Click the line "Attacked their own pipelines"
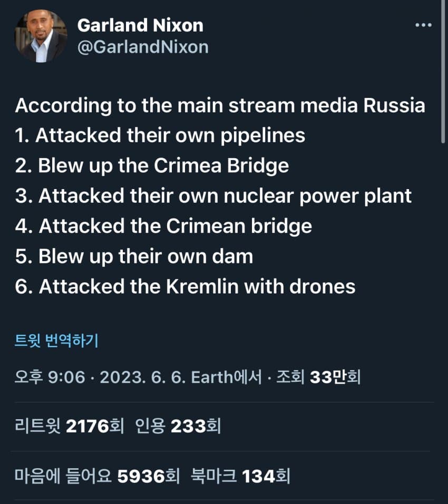This screenshot has width=448, height=504. [x=160, y=135]
